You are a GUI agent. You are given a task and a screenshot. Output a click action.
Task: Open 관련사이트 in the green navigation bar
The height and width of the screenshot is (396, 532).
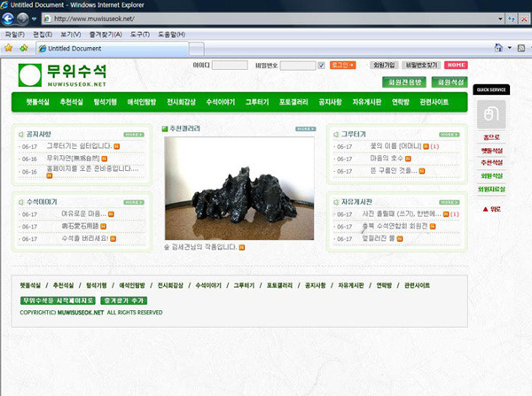[x=434, y=102]
